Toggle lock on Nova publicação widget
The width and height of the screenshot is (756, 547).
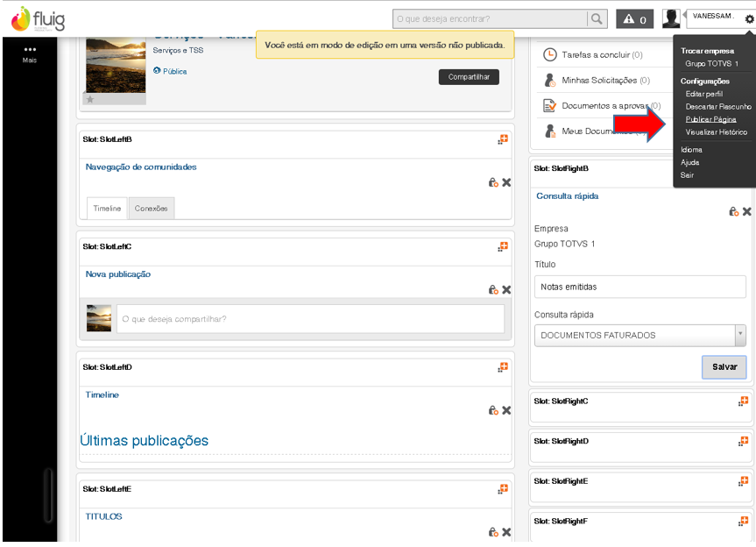click(492, 289)
